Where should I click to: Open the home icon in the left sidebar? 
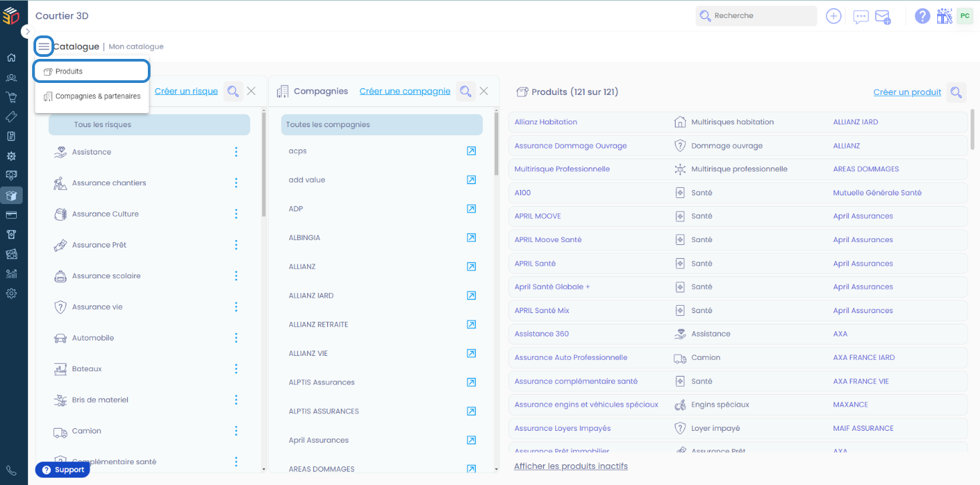(11, 58)
